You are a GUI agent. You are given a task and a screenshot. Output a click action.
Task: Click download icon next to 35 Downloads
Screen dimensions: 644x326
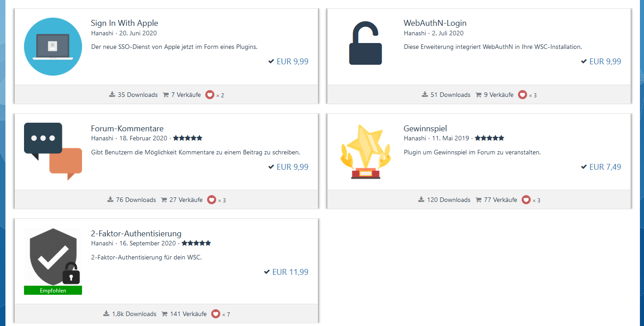[112, 95]
